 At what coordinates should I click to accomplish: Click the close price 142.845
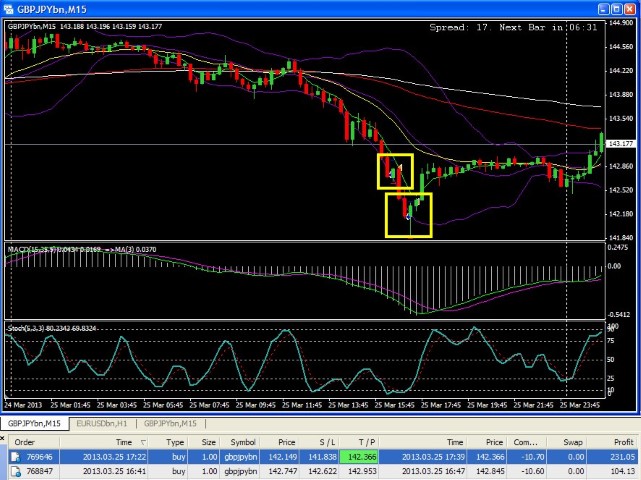click(x=490, y=471)
